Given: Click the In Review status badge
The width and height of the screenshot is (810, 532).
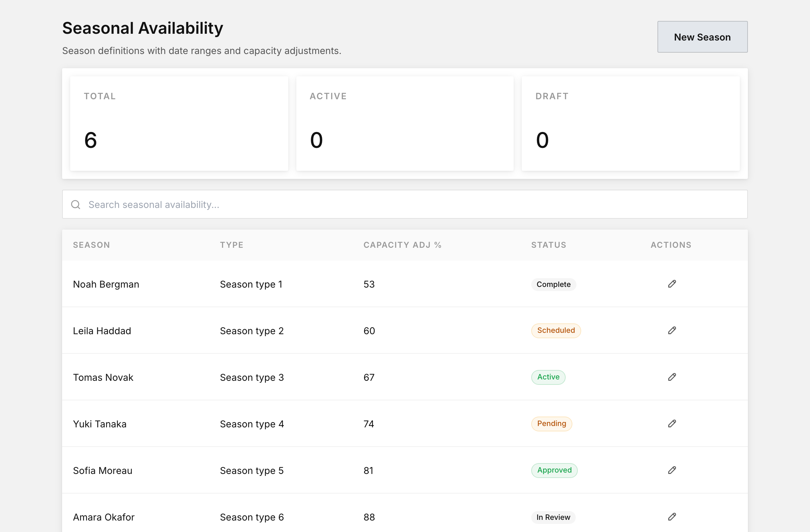Looking at the screenshot, I should 553,517.
